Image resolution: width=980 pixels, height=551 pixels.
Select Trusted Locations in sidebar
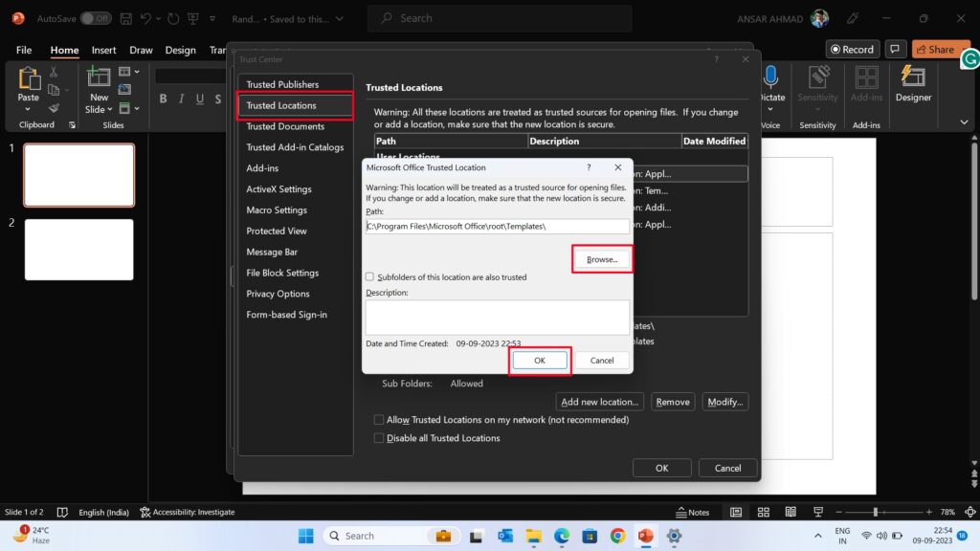click(x=295, y=105)
